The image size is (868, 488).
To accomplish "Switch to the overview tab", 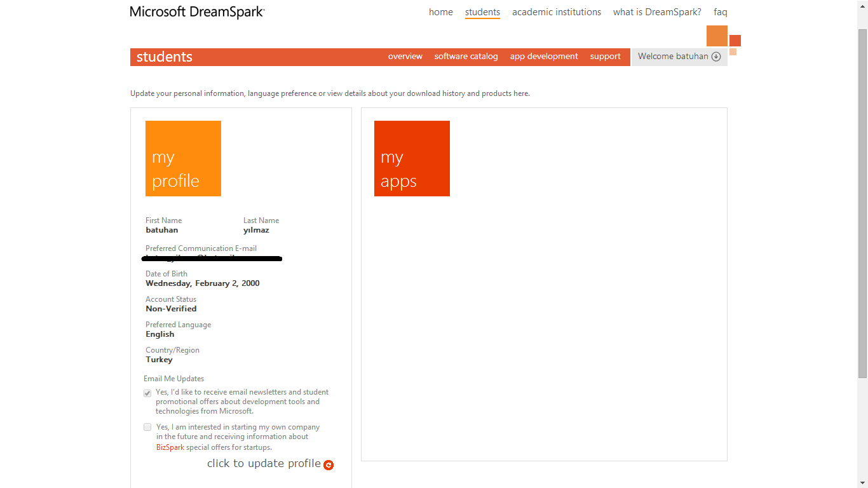I will (x=405, y=57).
